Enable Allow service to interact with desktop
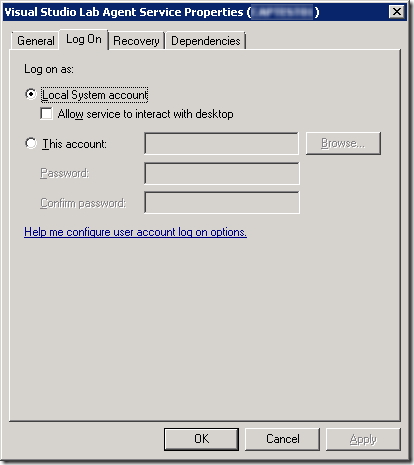 (x=46, y=114)
